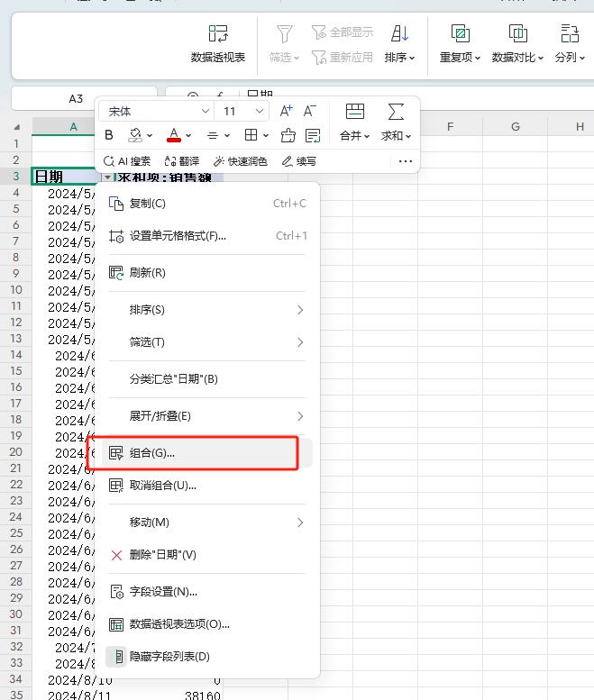
Task: Choose 数据透视表选项(O) menu item
Action: pos(207,624)
